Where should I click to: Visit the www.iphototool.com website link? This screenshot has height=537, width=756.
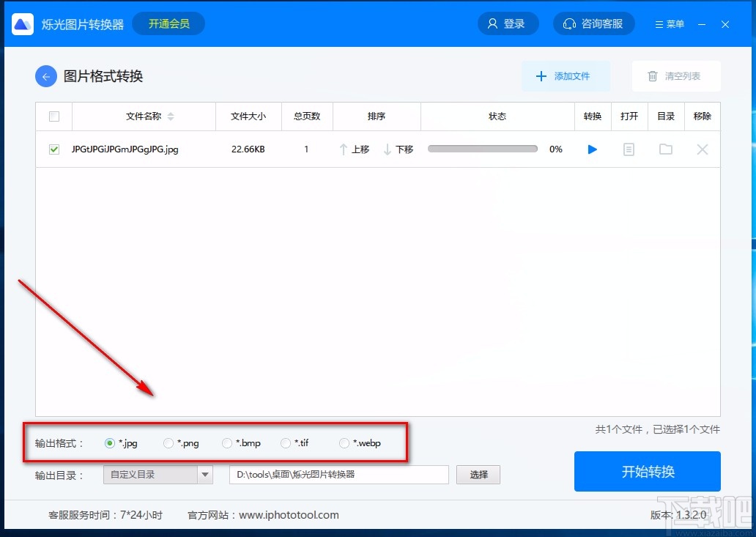pos(289,514)
